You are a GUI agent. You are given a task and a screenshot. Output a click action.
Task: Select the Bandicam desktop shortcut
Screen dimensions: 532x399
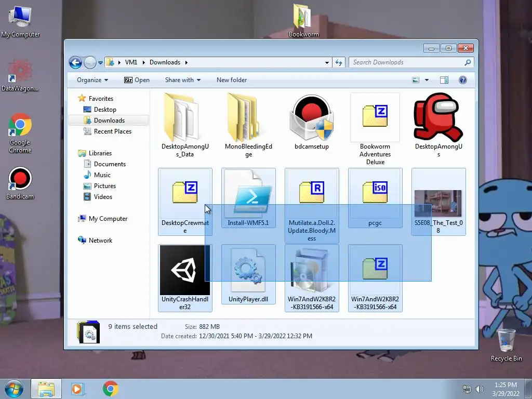click(20, 183)
